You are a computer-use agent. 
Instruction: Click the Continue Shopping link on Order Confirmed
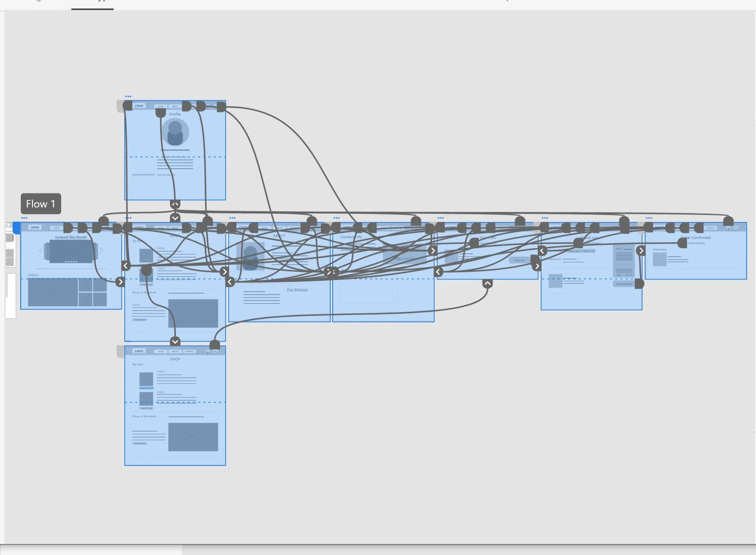point(696,243)
